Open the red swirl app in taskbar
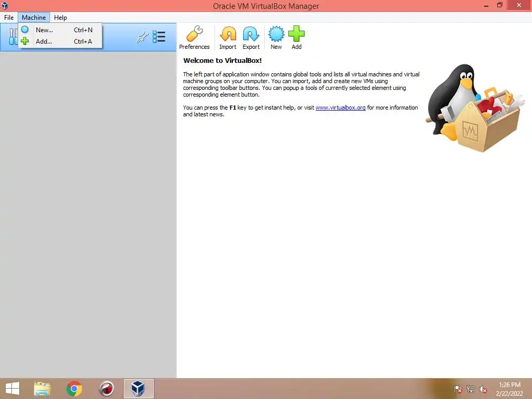Image resolution: width=532 pixels, height=399 pixels. (107, 389)
